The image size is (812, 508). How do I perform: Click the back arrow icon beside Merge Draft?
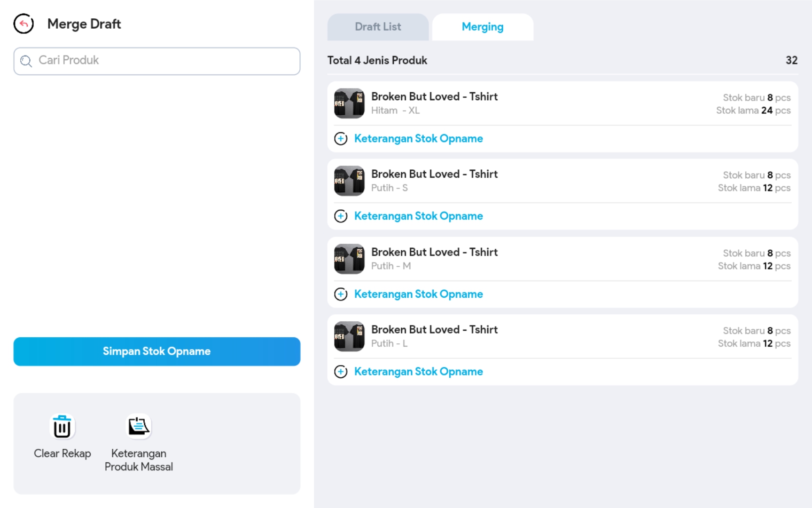click(23, 24)
